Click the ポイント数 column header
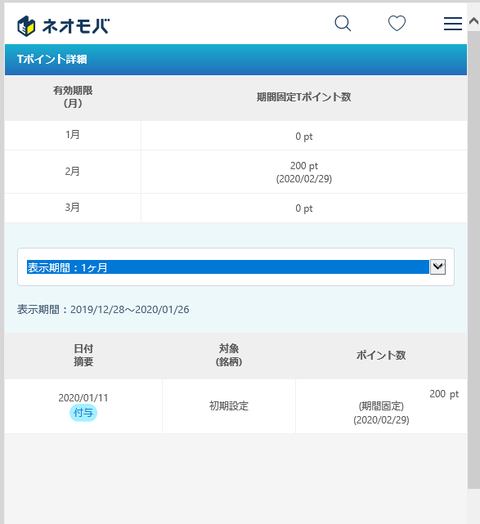The width and height of the screenshot is (480, 524). point(381,355)
